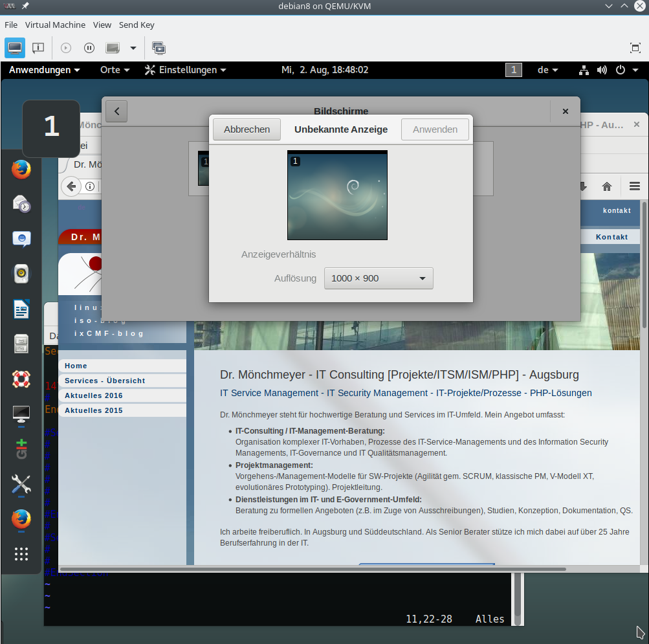The height and width of the screenshot is (644, 649).
Task: Select the display 1 preview thumbnail
Action: [x=337, y=195]
